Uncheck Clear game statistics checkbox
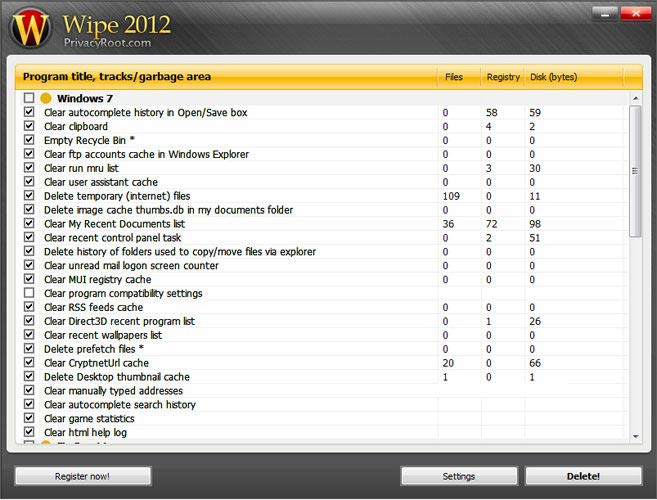 pyautogui.click(x=29, y=418)
